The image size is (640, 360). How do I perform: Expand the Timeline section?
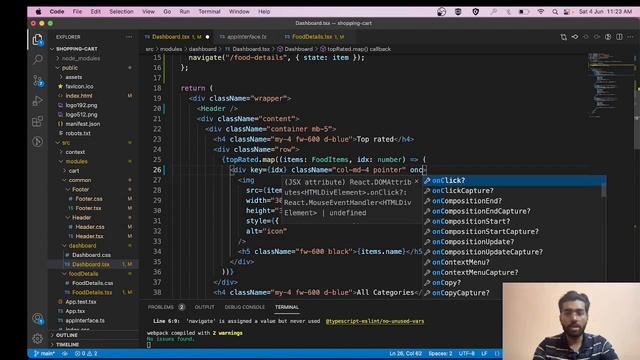[x=67, y=344]
